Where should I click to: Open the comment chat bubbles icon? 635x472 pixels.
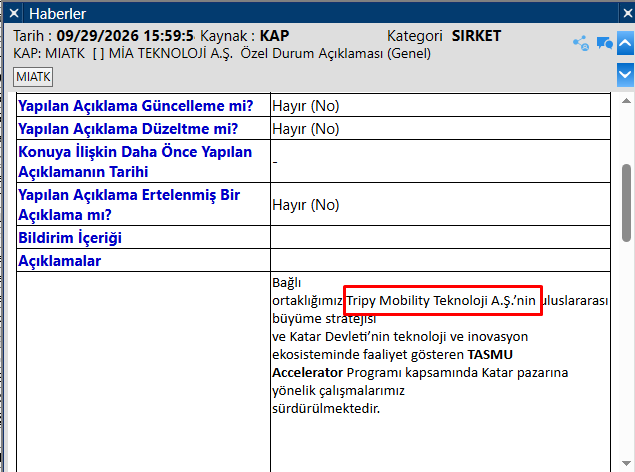[x=605, y=43]
